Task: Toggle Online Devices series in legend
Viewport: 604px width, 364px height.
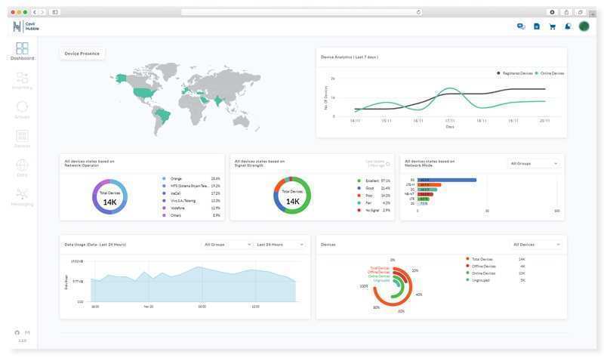Action: tap(550, 73)
